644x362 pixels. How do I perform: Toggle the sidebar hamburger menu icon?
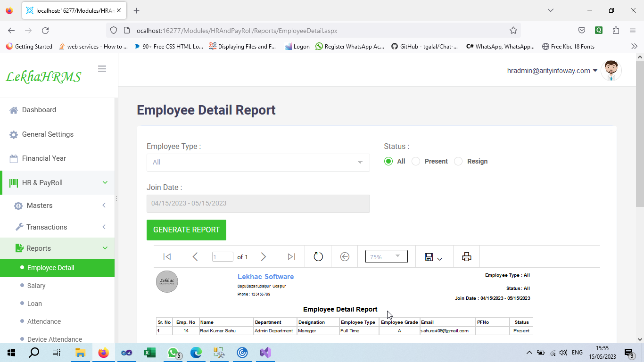click(102, 69)
